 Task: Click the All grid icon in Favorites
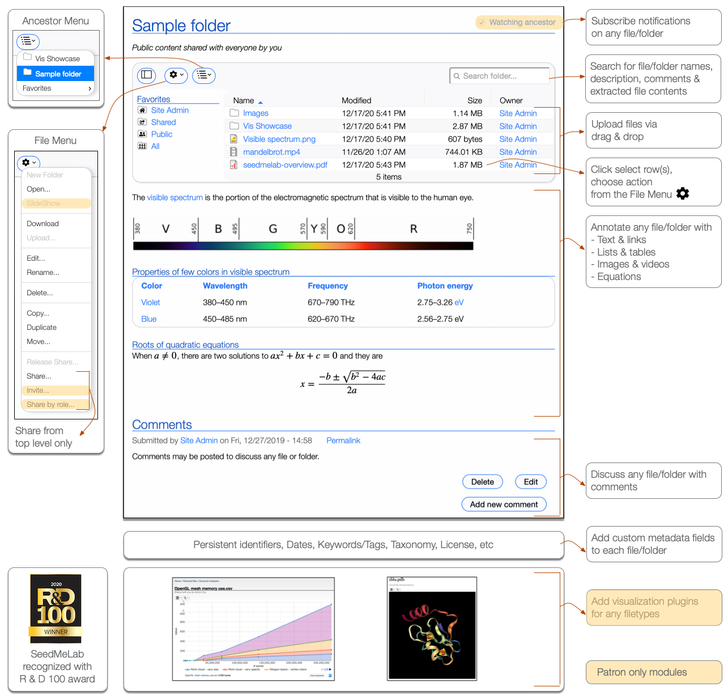tap(142, 146)
